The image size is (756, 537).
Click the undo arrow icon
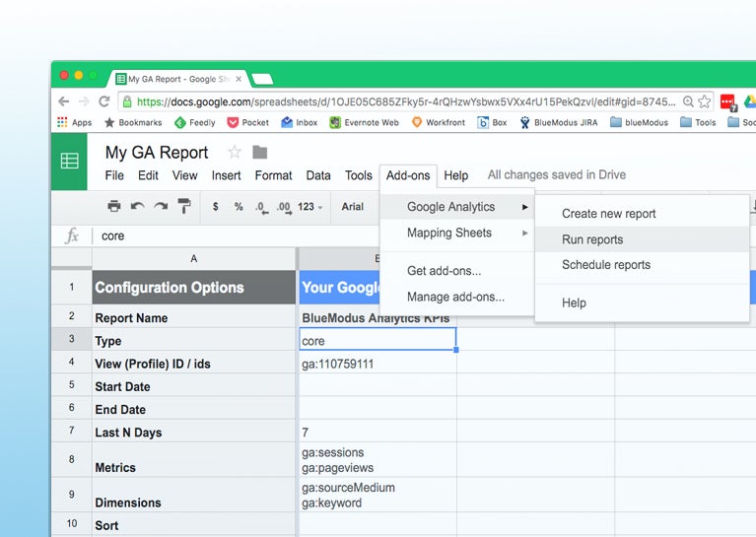(x=137, y=207)
